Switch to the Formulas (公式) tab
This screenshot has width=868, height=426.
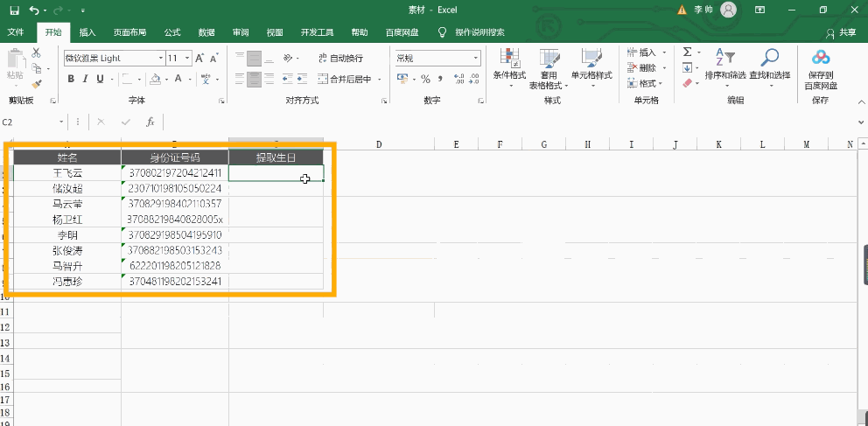[x=172, y=32]
